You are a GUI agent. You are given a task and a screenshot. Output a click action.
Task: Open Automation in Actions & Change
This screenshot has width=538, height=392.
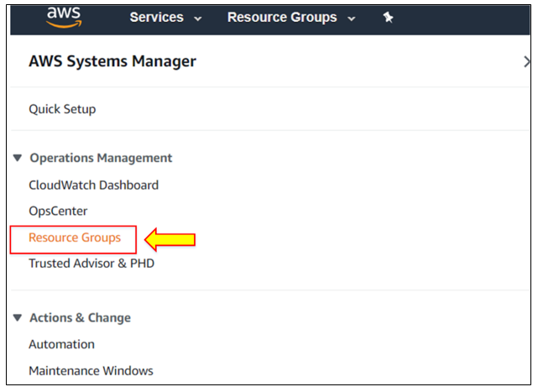point(62,344)
